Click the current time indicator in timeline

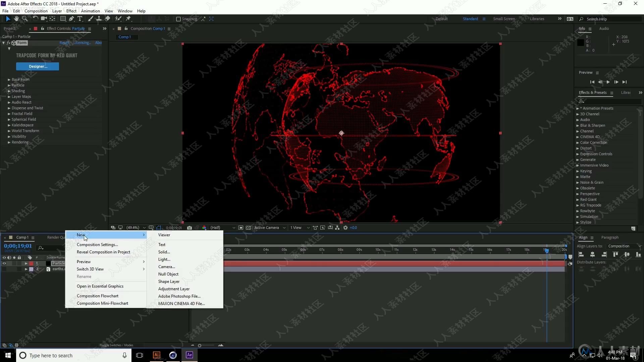[547, 250]
